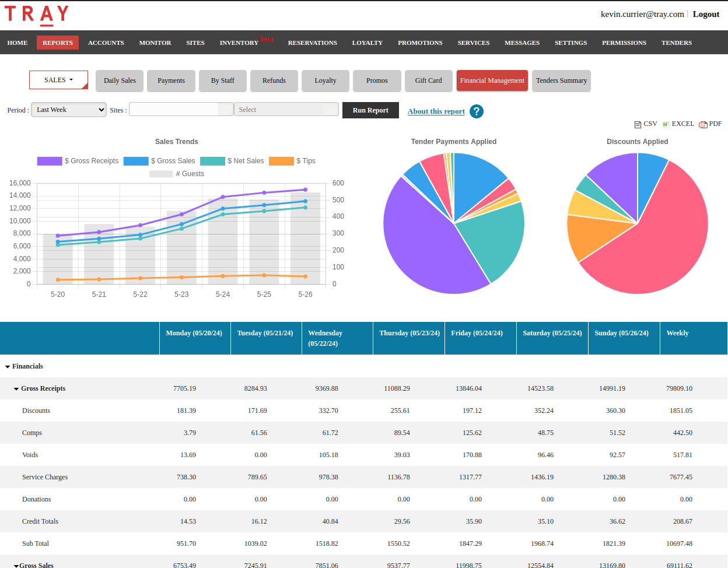Click the Run Report button
Viewport: 728px width, 568px height.
tap(370, 110)
